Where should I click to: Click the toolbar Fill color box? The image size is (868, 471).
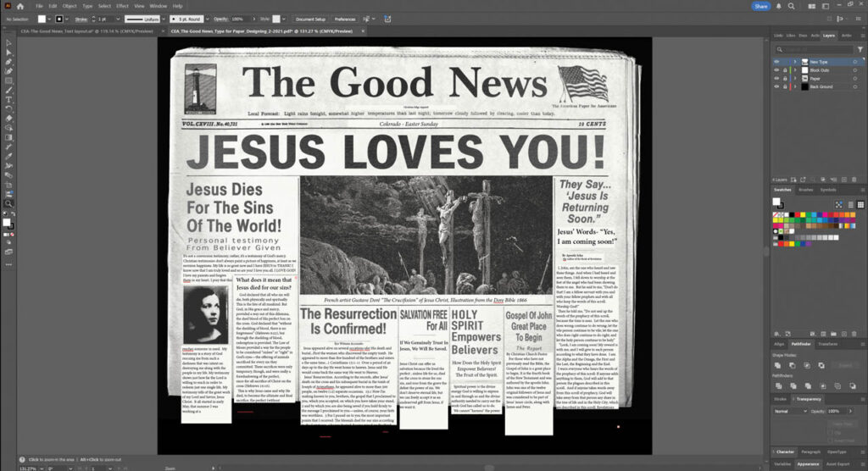[6, 223]
